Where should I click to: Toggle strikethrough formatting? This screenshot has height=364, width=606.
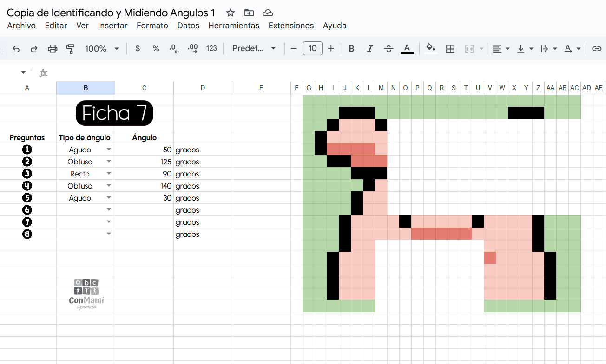[389, 49]
